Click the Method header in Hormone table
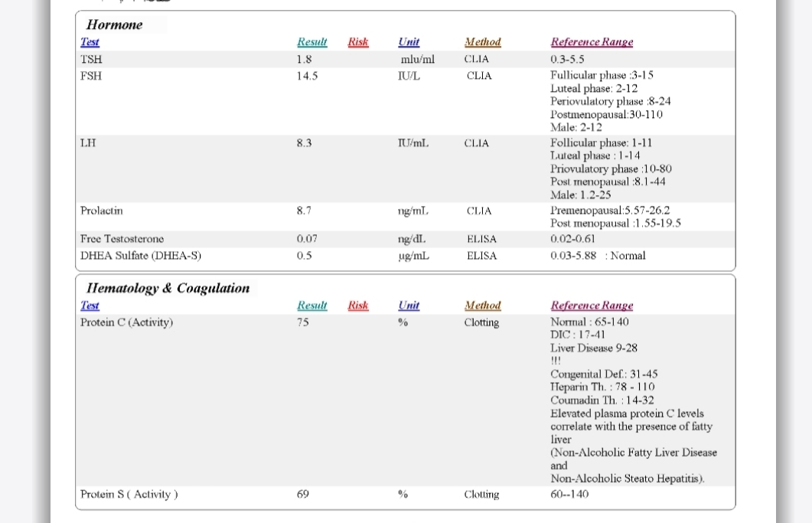812x523 pixels. (x=482, y=42)
